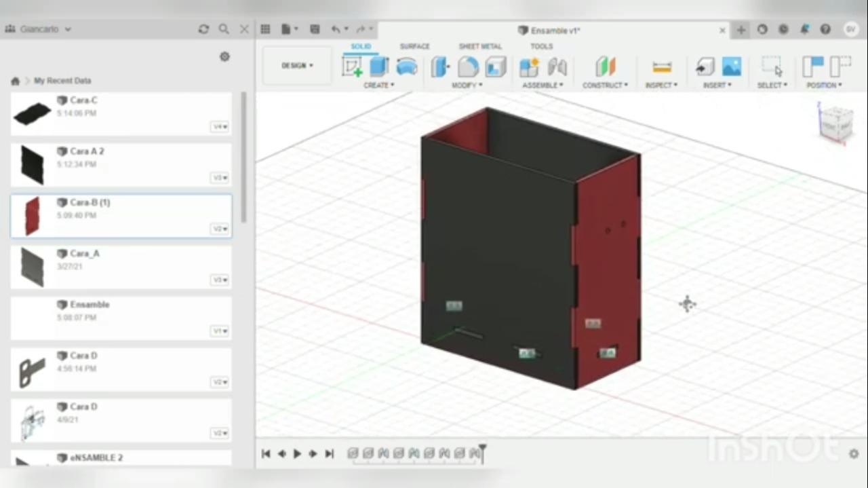Viewport: 868px width, 488px height.
Task: Search in the data panel
Action: click(224, 29)
